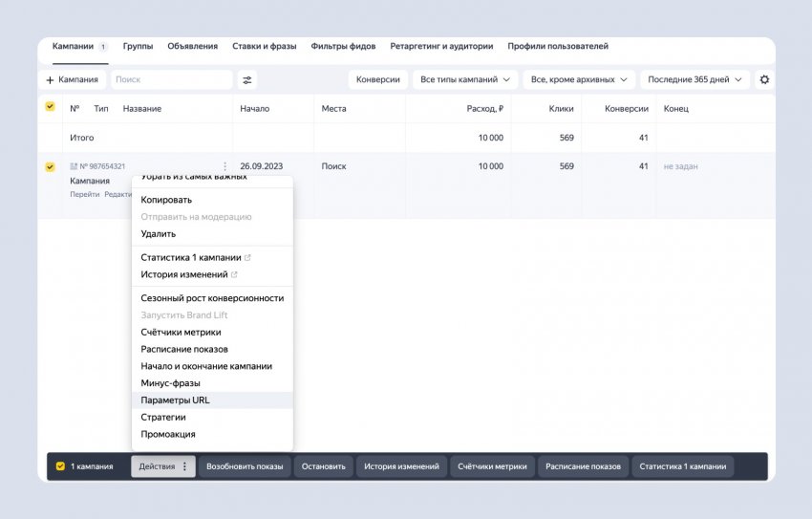Image resolution: width=812 pixels, height=519 pixels.
Task: Click the vertical dots in Действия button
Action: [x=184, y=466]
